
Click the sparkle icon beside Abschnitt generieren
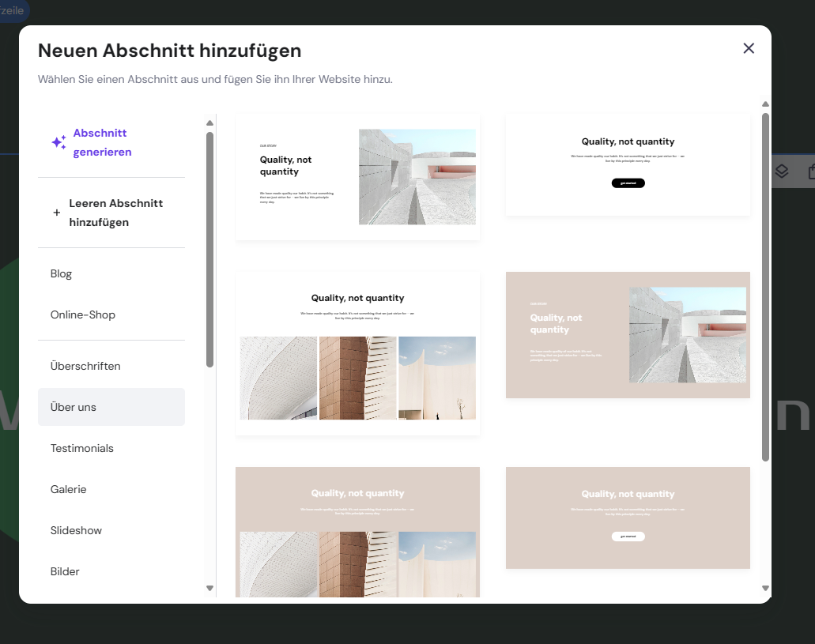coord(58,142)
